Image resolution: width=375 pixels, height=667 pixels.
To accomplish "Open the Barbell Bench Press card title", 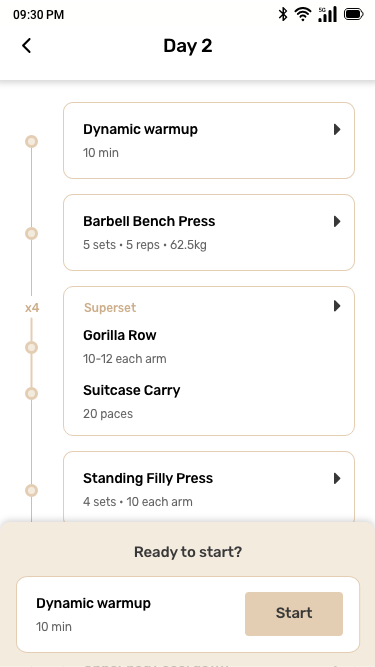I will tap(149, 221).
